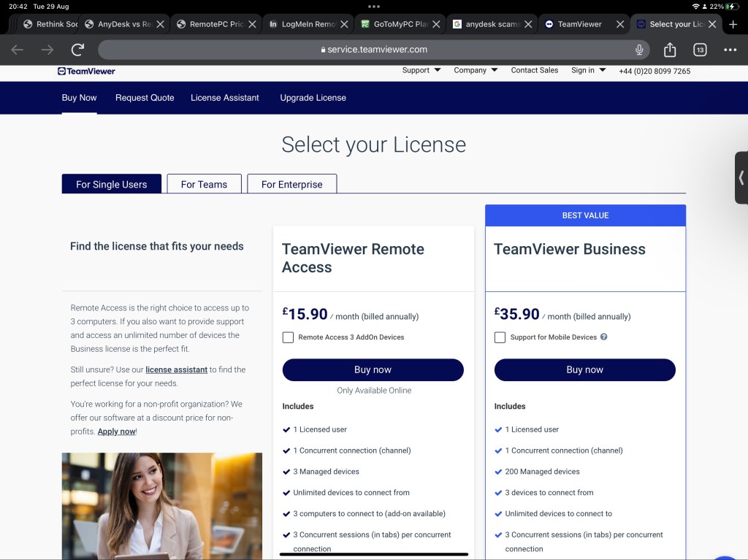
Task: Click the help icon beside Support for Mobile Devices
Action: pos(603,337)
